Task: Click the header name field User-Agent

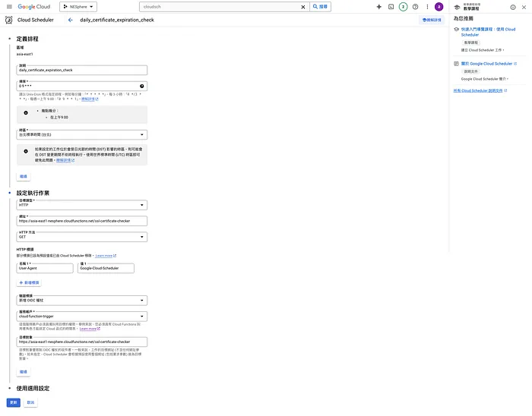Action: 45,268
